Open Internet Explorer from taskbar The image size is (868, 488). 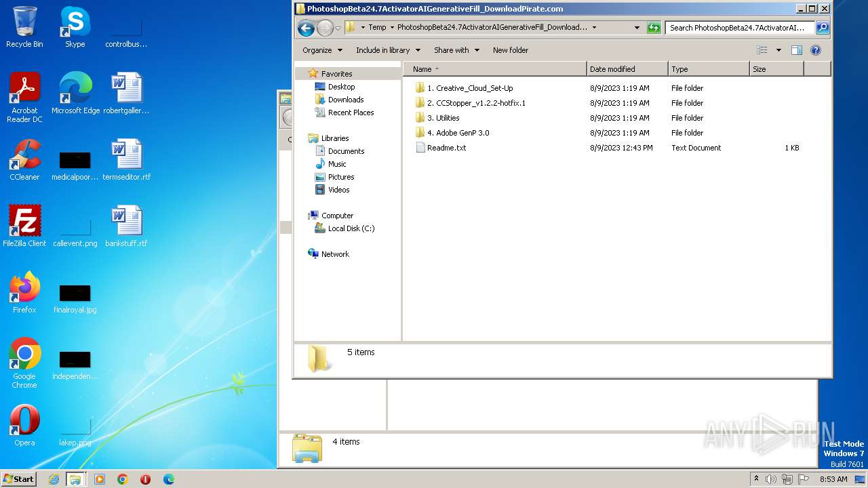coord(54,479)
